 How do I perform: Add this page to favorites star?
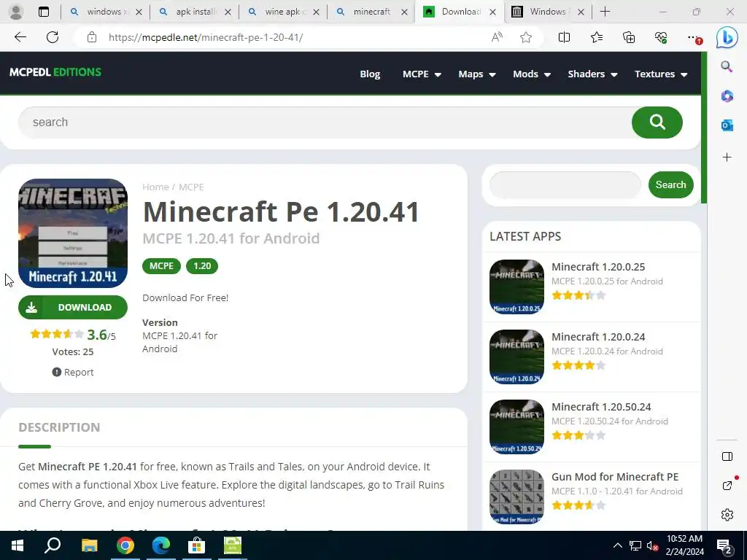526,37
